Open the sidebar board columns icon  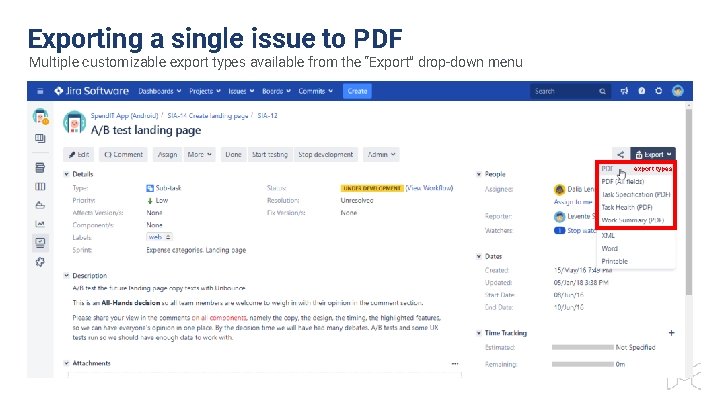[40, 186]
